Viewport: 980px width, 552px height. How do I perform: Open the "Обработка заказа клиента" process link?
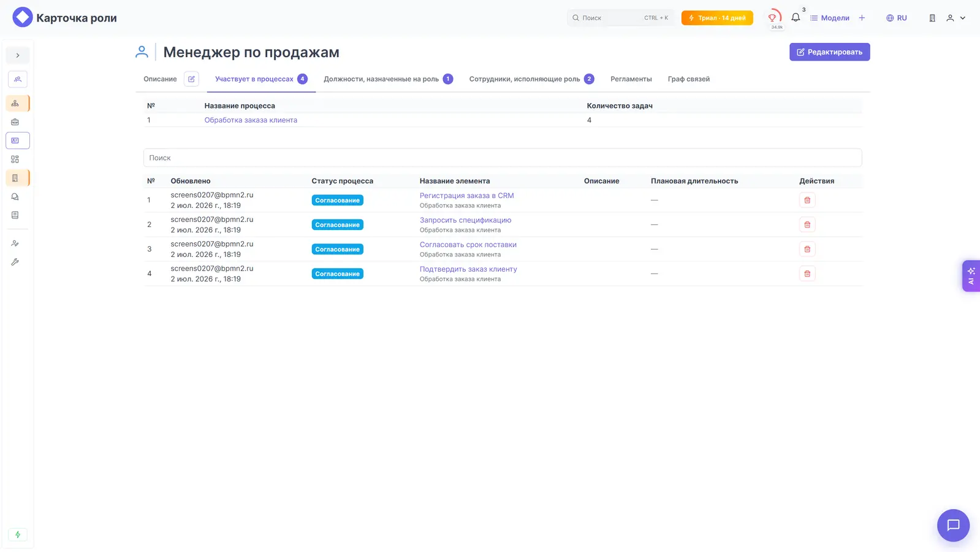point(251,120)
